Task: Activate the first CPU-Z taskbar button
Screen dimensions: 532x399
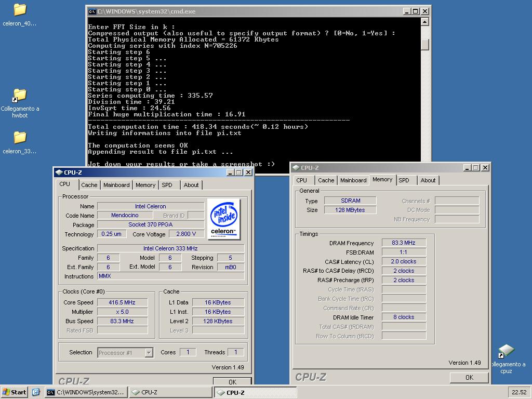Action: tap(170, 392)
